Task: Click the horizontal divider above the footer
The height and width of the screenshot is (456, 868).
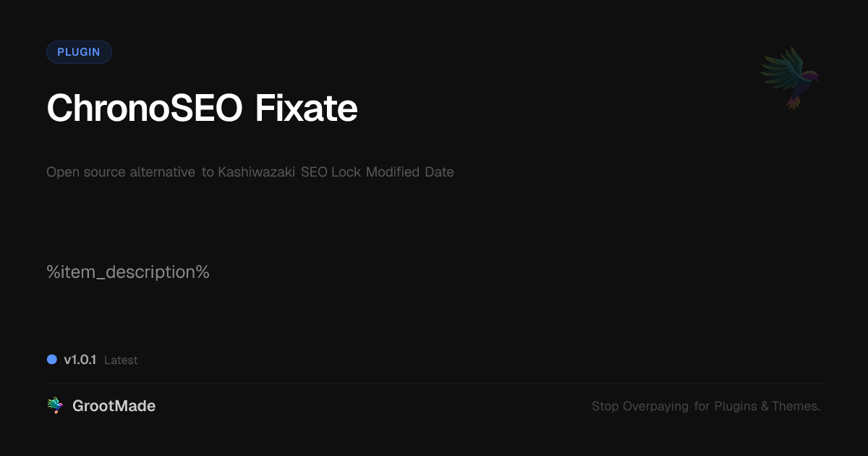Action: [x=434, y=383]
